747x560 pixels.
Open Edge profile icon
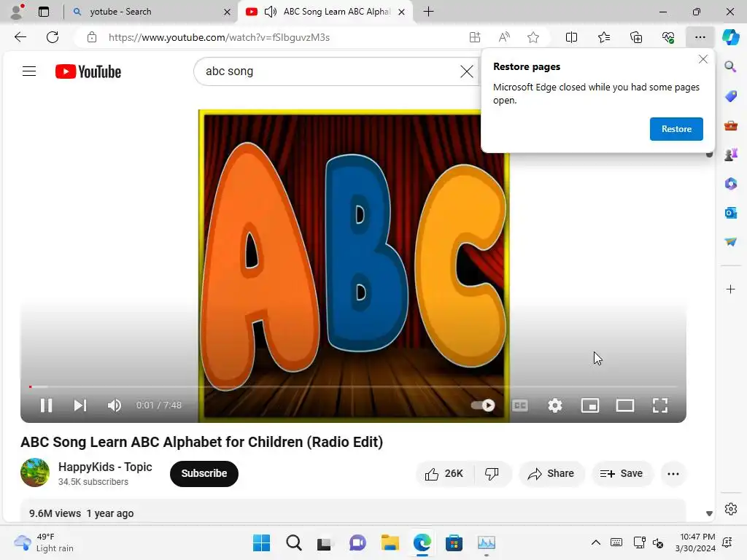point(18,12)
